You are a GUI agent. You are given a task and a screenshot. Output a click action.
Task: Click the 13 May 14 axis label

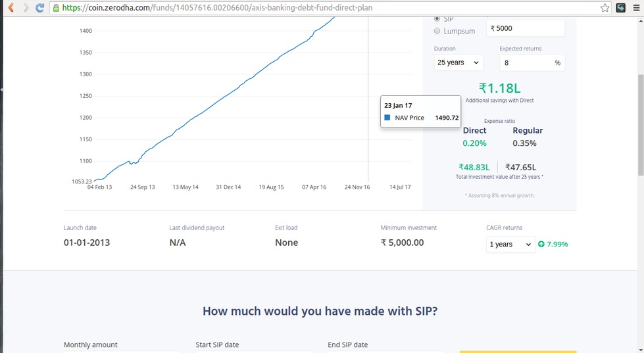[x=186, y=187]
